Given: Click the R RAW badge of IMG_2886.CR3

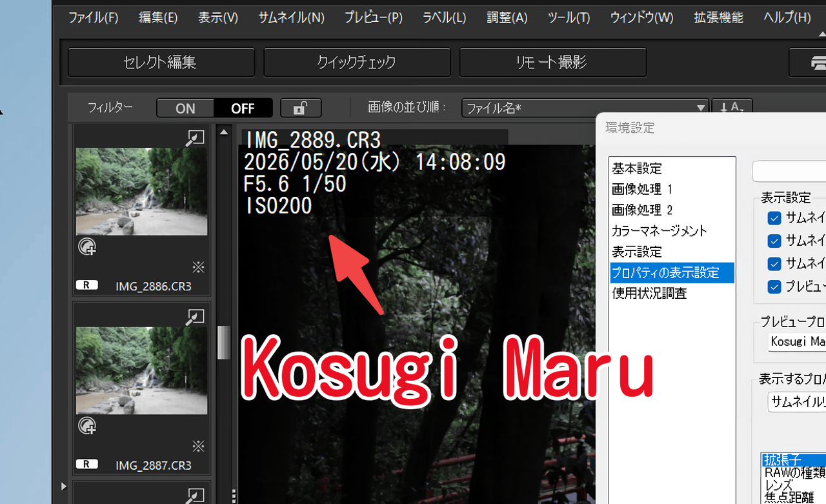Looking at the screenshot, I should click(86, 285).
